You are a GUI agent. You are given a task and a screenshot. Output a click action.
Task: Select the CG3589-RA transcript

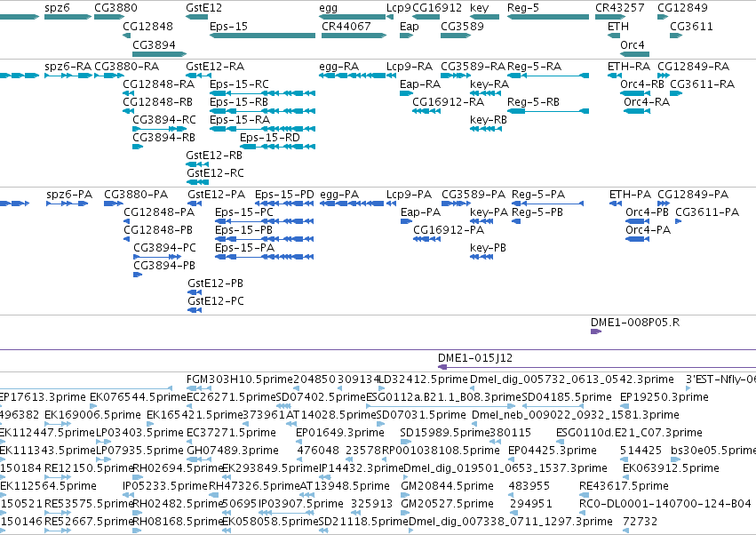coord(456,76)
